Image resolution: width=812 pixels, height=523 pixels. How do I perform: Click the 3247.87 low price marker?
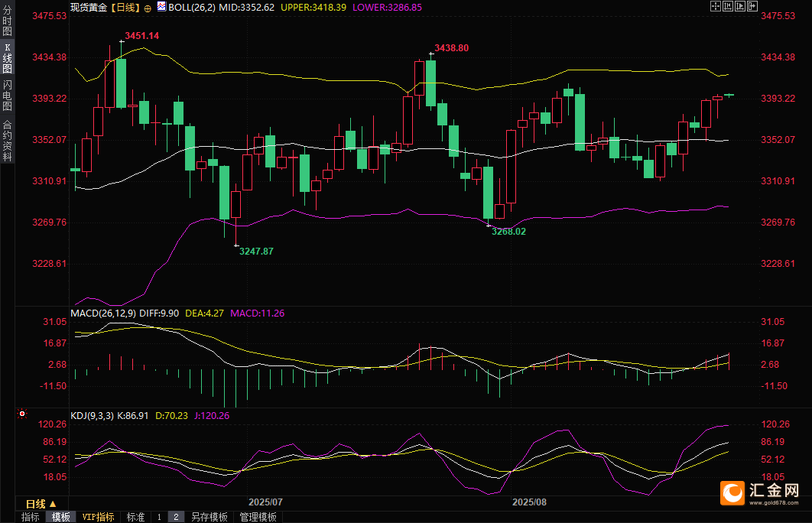256,251
